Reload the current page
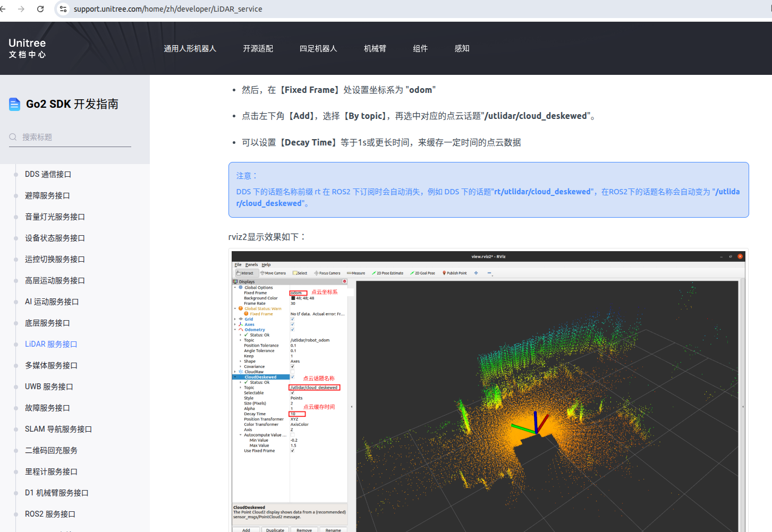Screen dimensions: 772x532 coord(40,9)
